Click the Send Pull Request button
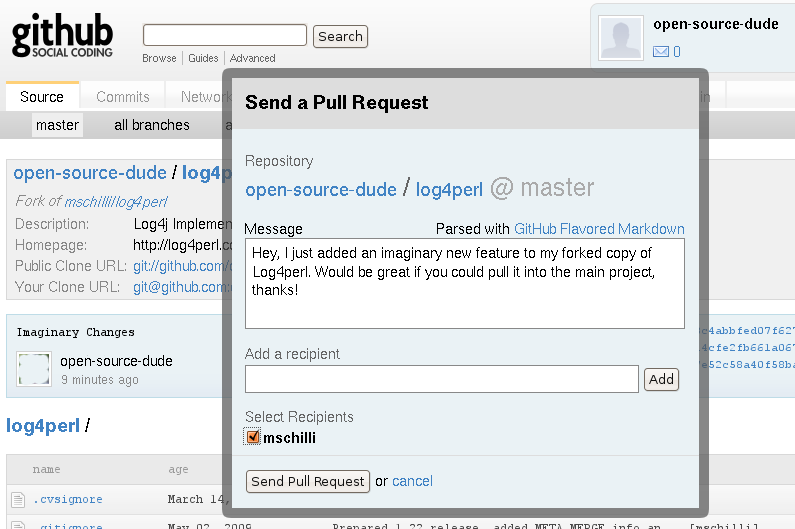 click(308, 481)
